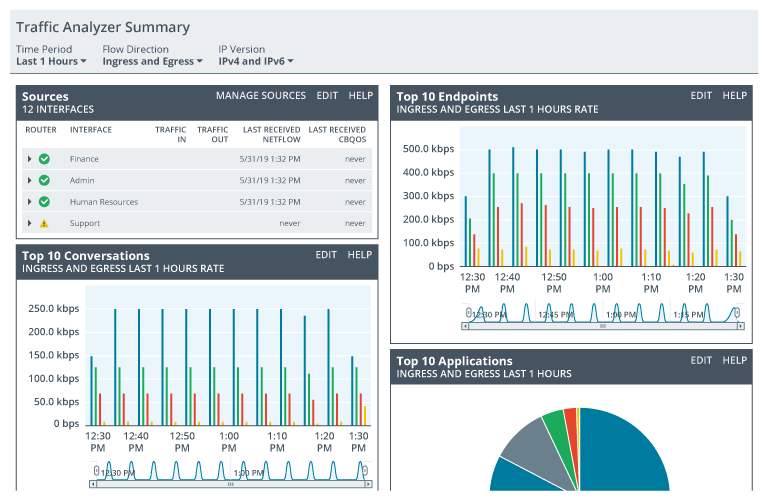Image resolution: width=768 pixels, height=500 pixels.
Task: Open the IP Version dropdown IPv4 and IPv6
Action: (x=256, y=61)
